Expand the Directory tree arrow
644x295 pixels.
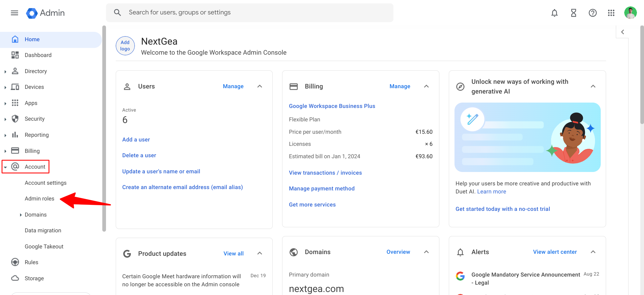pos(5,71)
